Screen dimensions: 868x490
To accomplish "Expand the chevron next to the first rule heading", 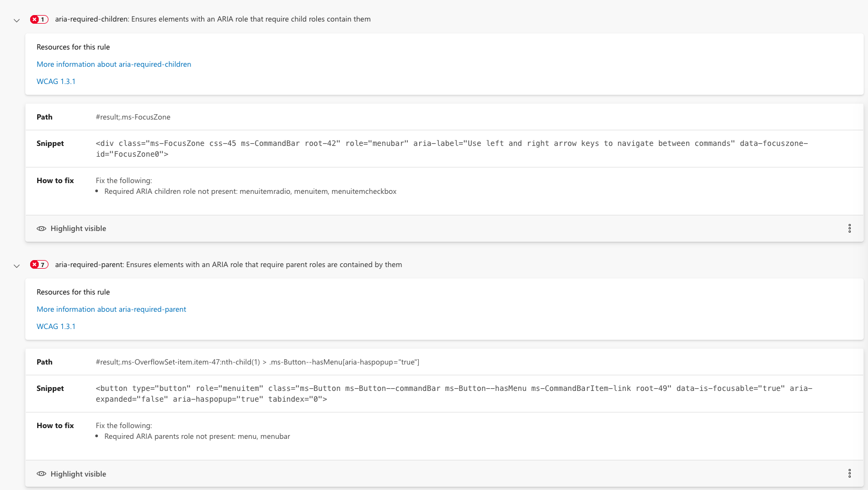I will (16, 20).
